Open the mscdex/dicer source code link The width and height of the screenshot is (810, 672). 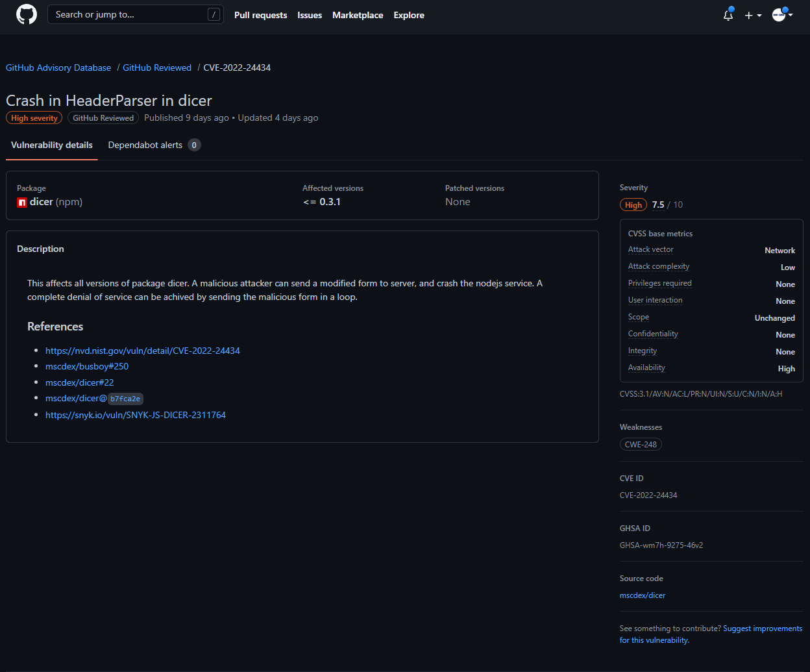pyautogui.click(x=643, y=595)
